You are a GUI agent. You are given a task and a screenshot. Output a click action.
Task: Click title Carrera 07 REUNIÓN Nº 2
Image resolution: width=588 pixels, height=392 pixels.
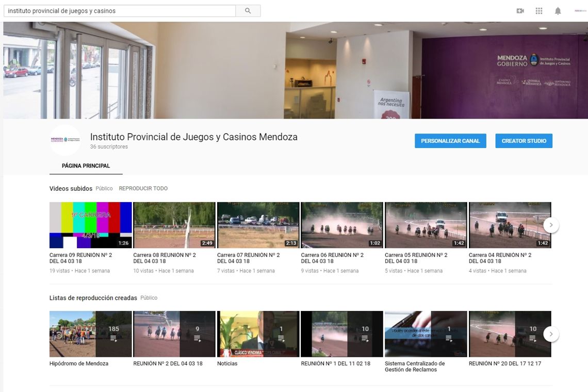pyautogui.click(x=248, y=258)
